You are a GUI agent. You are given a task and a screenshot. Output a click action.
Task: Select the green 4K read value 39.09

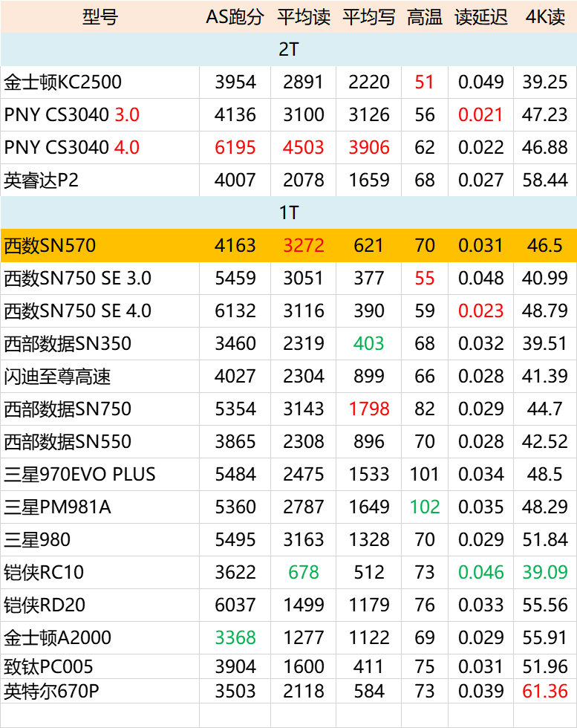[545, 572]
